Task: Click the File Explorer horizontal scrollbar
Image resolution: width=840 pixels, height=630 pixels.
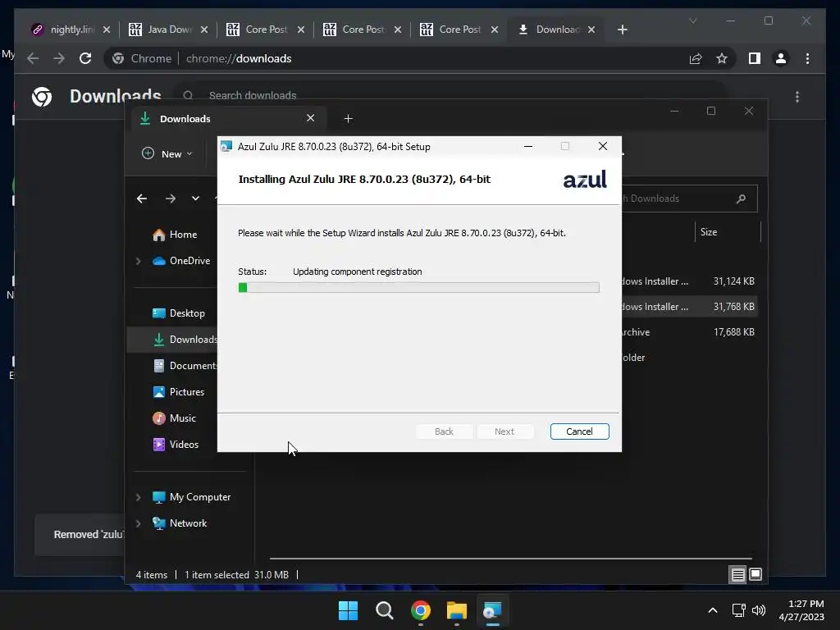Action: click(x=510, y=558)
